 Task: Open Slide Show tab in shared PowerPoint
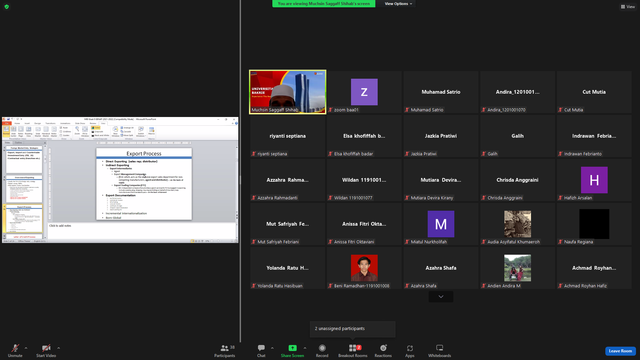click(x=80, y=123)
